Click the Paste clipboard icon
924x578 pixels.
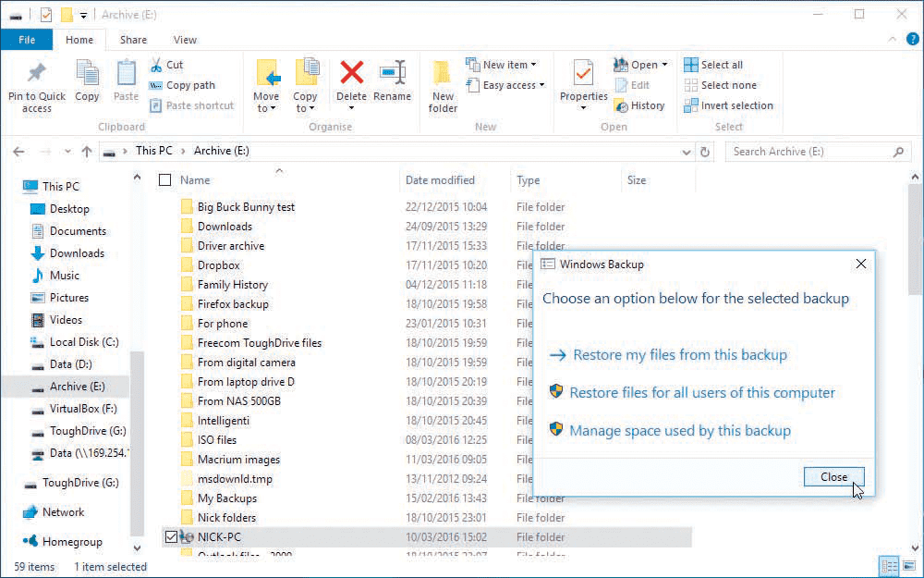point(126,73)
